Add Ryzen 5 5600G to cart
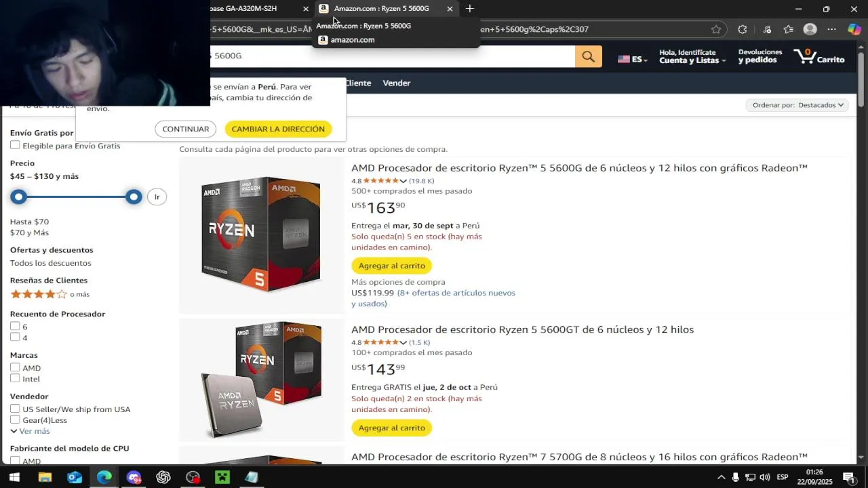 coord(392,266)
